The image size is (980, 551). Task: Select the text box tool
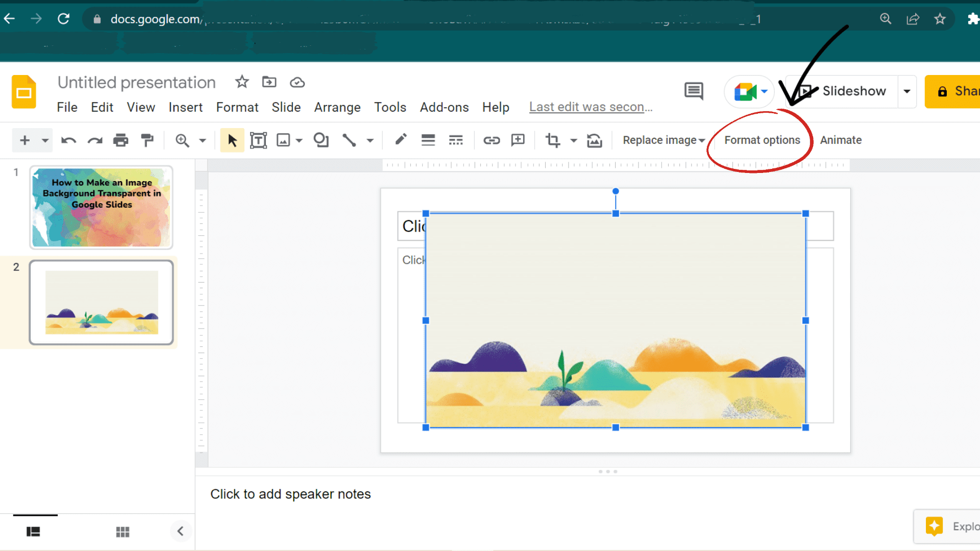tap(258, 140)
